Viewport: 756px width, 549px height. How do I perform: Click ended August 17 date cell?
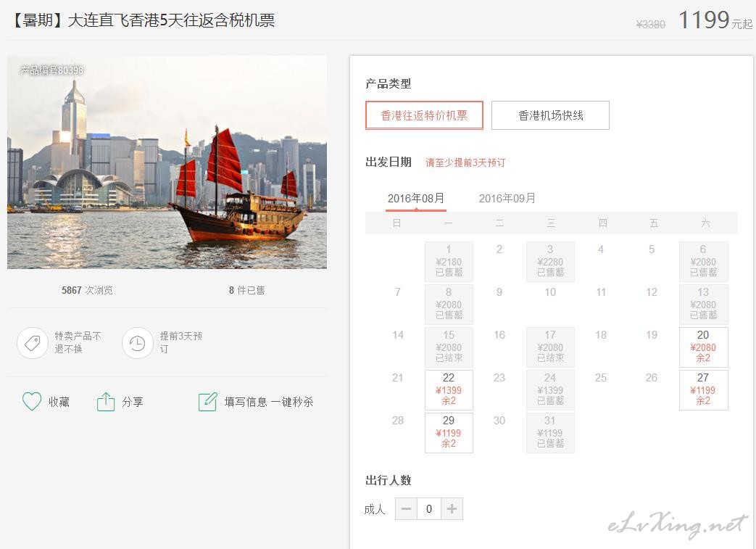(550, 347)
